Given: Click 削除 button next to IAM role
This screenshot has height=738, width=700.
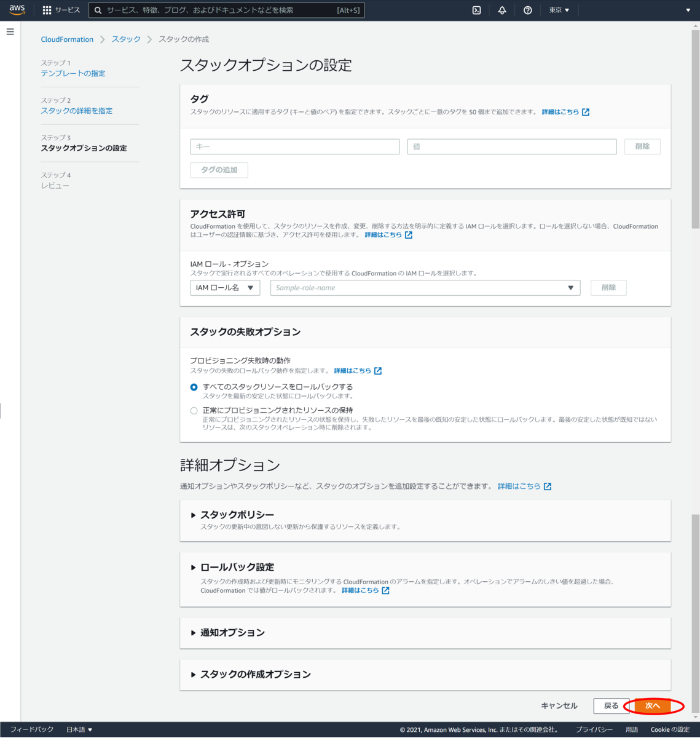Looking at the screenshot, I should 608,288.
